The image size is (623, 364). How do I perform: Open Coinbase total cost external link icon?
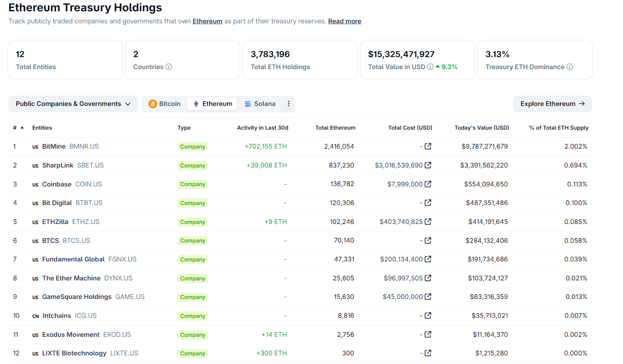[428, 184]
